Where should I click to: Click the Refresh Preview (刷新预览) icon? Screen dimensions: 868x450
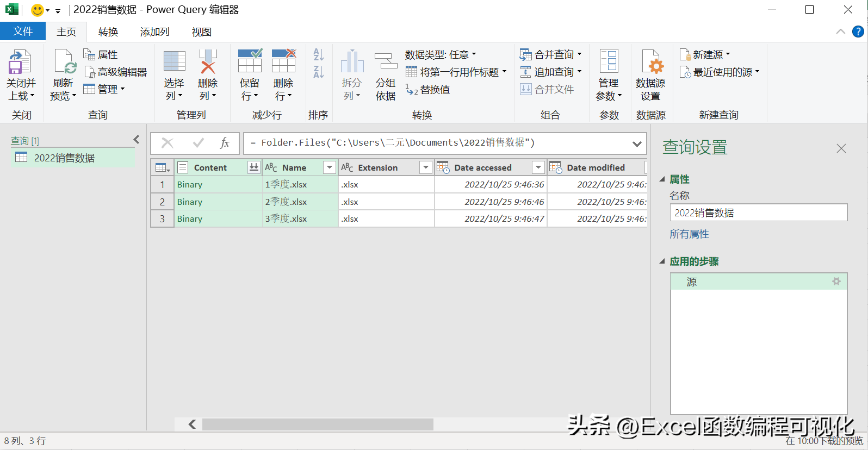coord(65,61)
